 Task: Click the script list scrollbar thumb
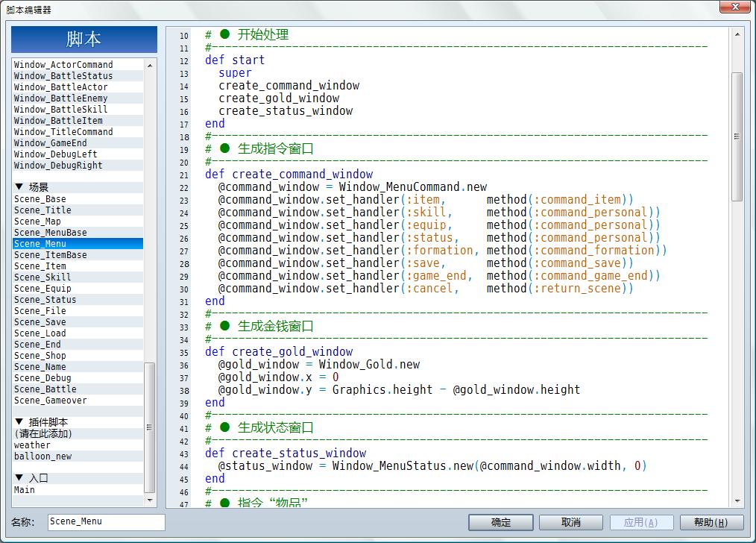tap(149, 427)
